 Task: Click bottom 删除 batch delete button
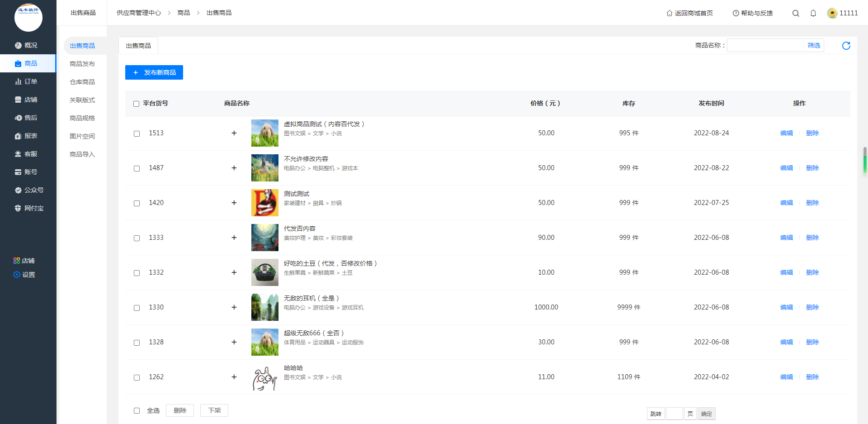coord(180,410)
